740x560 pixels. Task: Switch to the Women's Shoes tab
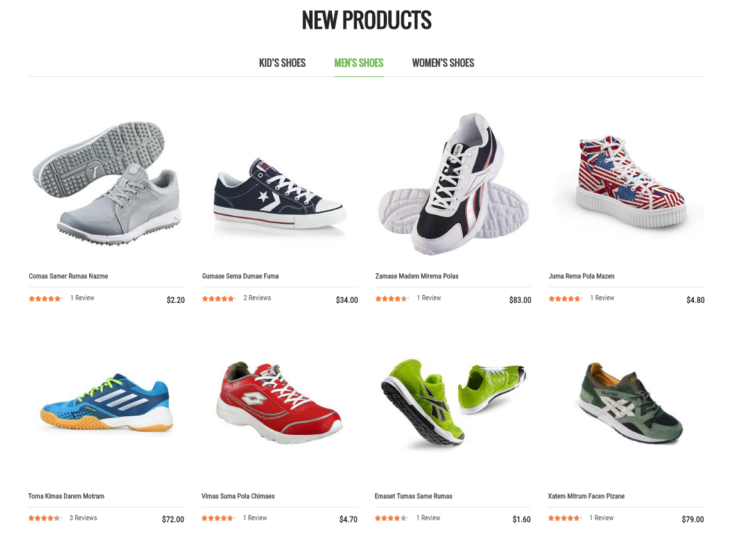[443, 63]
